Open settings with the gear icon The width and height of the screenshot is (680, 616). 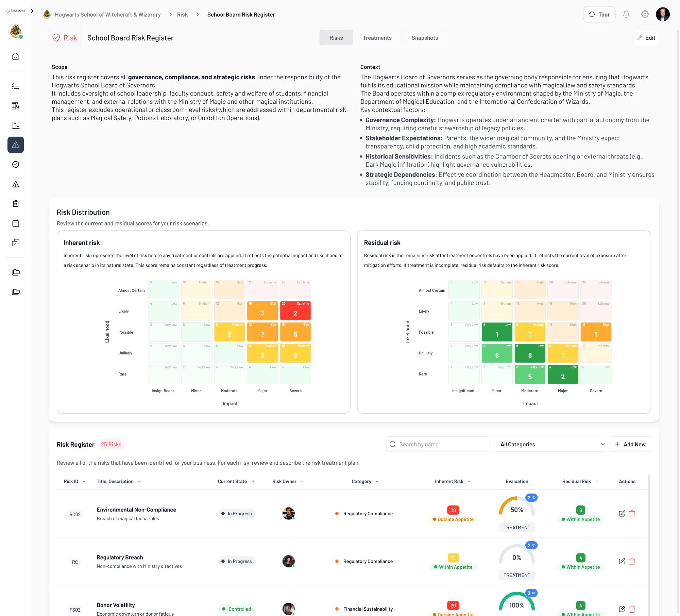pyautogui.click(x=645, y=14)
